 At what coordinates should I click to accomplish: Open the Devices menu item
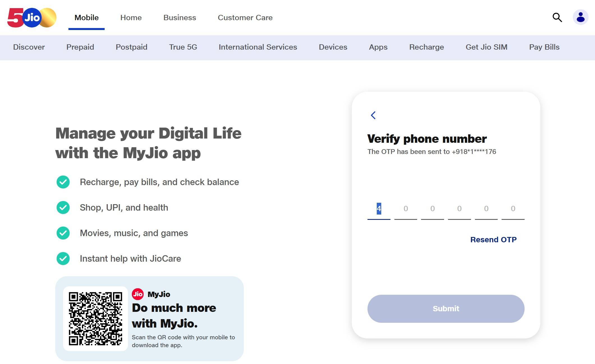333,47
